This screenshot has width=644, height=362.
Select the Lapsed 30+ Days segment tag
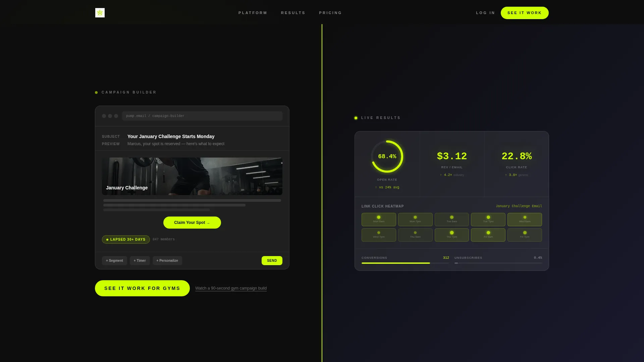pyautogui.click(x=126, y=239)
